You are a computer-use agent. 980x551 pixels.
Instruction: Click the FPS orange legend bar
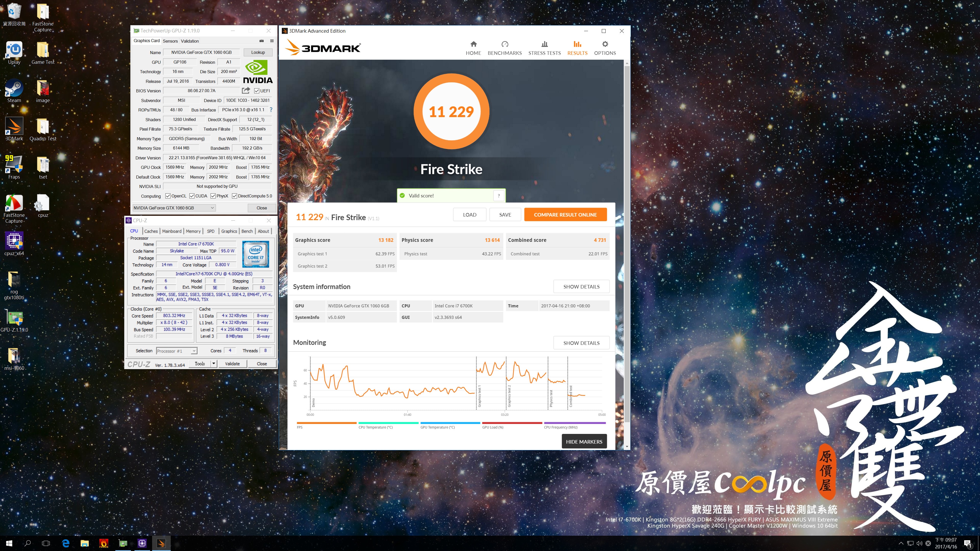pos(326,423)
